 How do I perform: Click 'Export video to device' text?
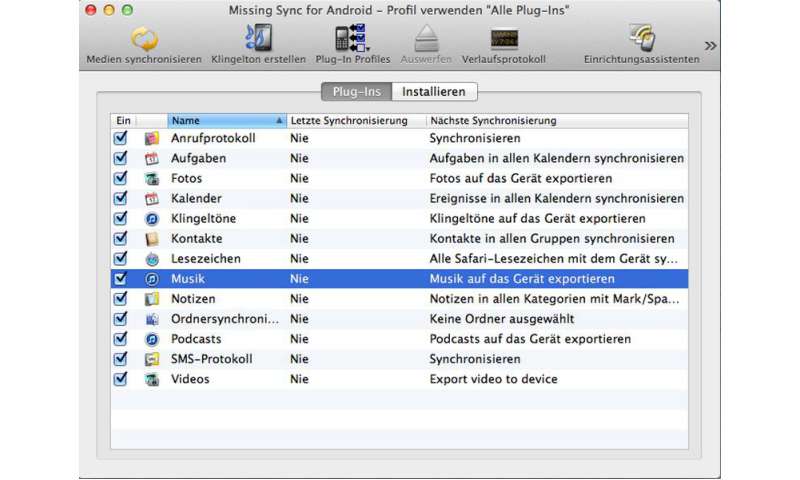(x=493, y=380)
